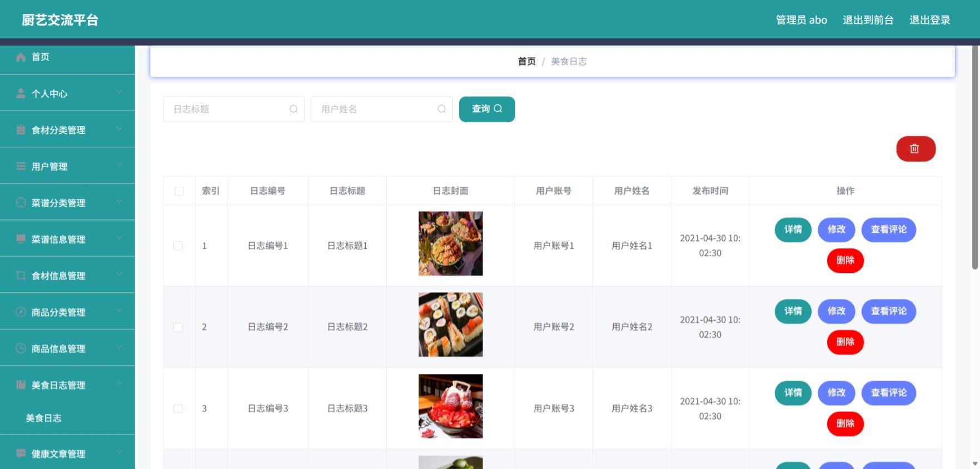This screenshot has height=469, width=980.
Task: Expand the 菜谱信息管理 chevron
Action: [x=120, y=238]
